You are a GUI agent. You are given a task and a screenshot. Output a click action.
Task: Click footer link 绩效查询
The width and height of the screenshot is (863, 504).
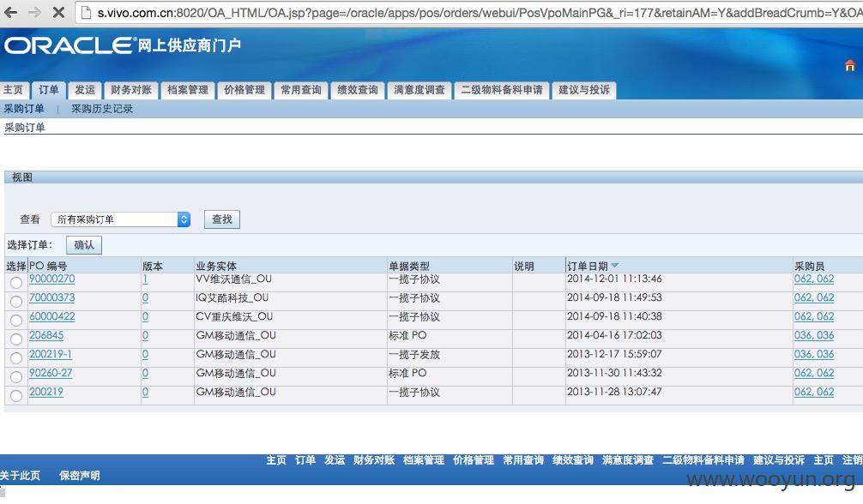(573, 460)
